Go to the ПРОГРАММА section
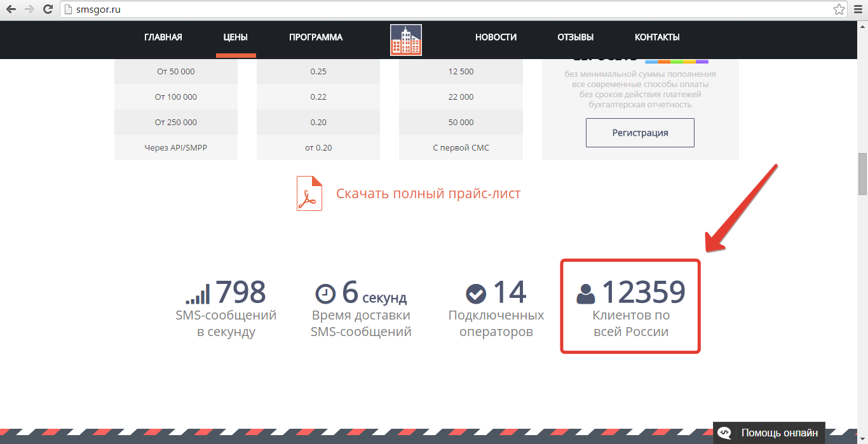This screenshot has height=444, width=868. click(316, 37)
